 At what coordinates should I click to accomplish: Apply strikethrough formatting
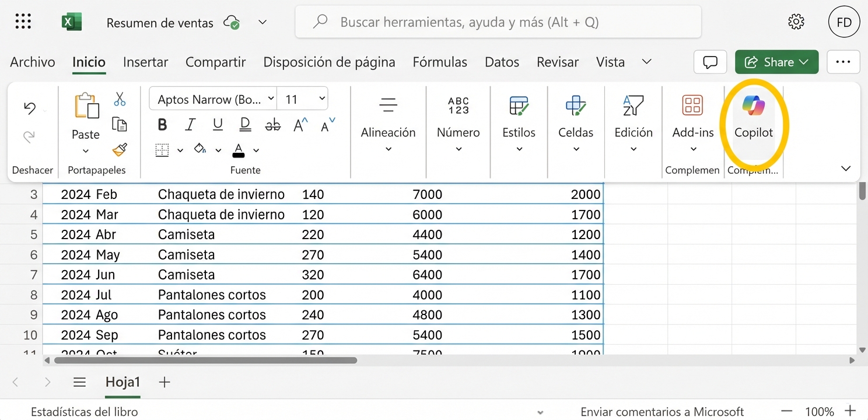pyautogui.click(x=272, y=124)
